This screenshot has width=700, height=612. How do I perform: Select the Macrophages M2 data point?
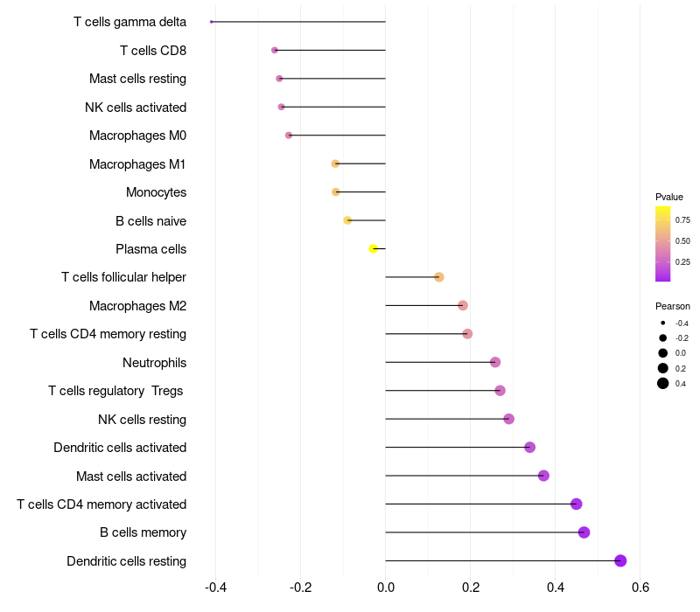pos(463,305)
